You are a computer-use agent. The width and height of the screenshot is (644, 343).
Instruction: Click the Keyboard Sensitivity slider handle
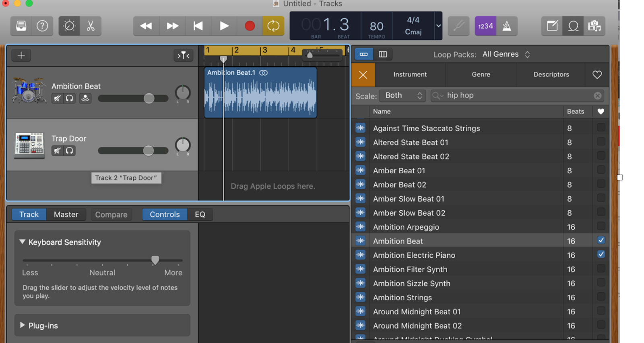155,260
